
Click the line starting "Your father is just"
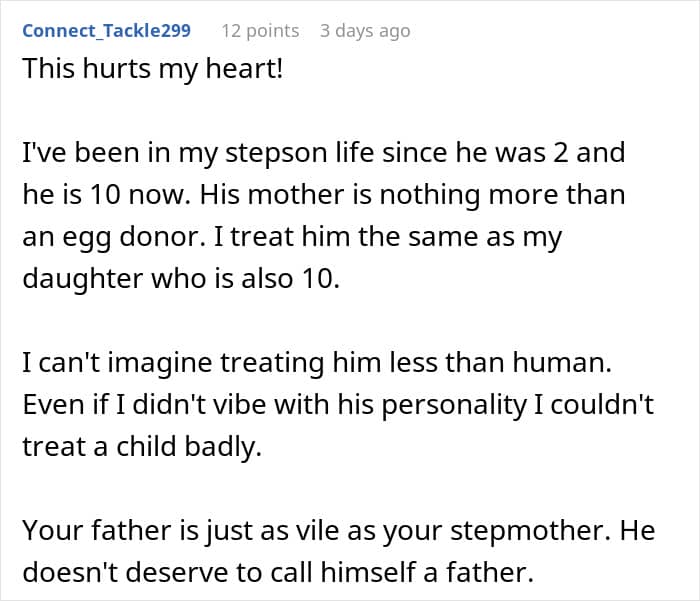pos(338,529)
